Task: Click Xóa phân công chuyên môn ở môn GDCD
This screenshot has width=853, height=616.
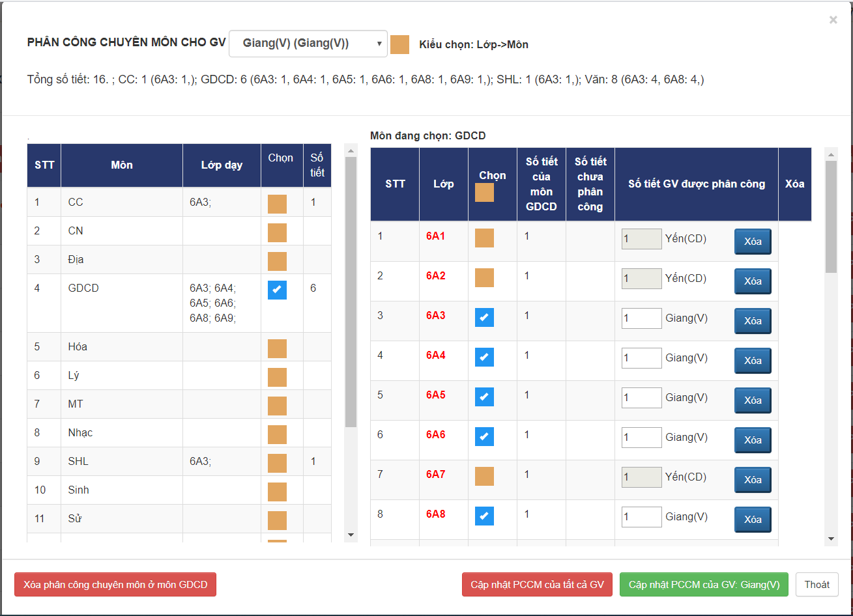Action: [115, 585]
